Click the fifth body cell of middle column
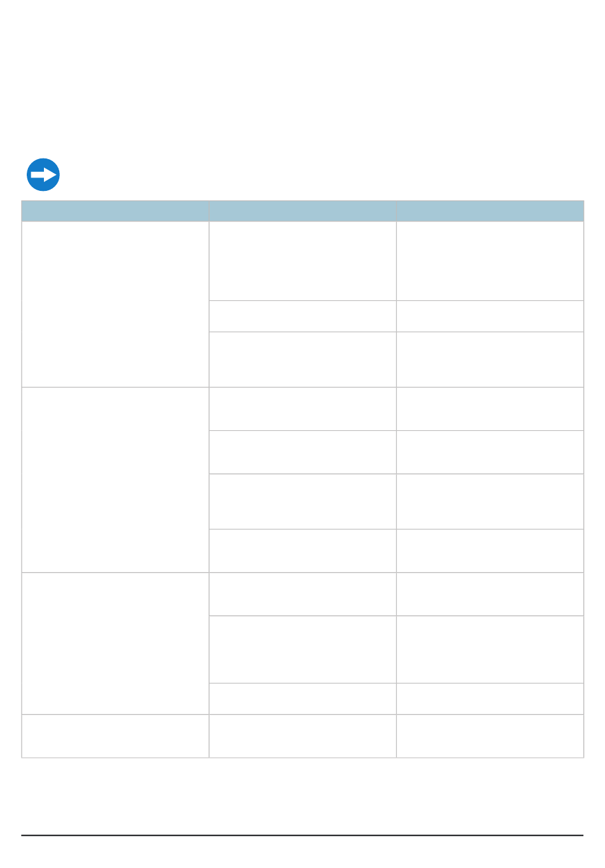The width and height of the screenshot is (605, 868). click(302, 452)
